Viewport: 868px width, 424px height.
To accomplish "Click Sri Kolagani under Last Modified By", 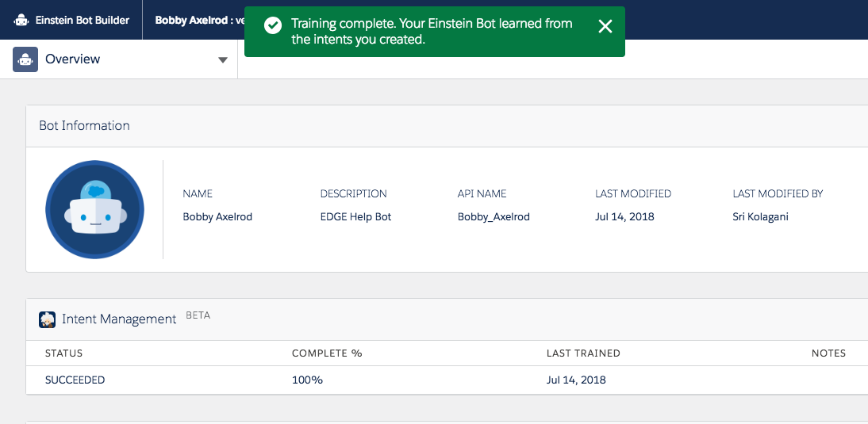I will click(x=761, y=216).
